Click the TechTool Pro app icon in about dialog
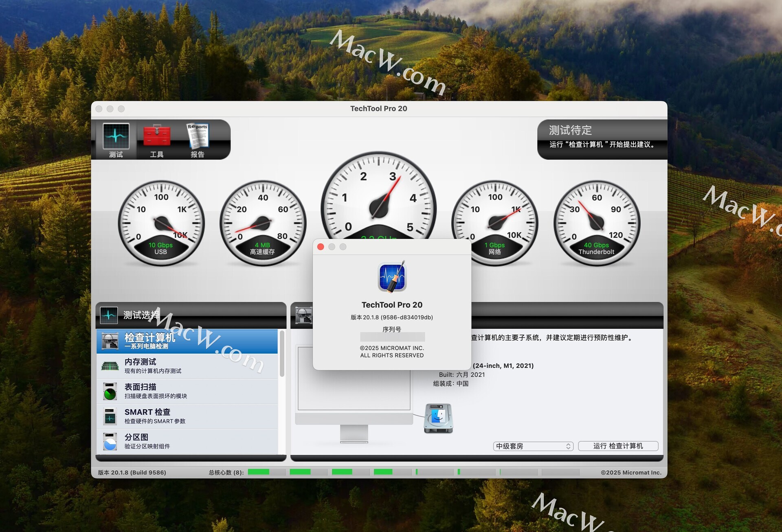The height and width of the screenshot is (532, 782). point(392,276)
